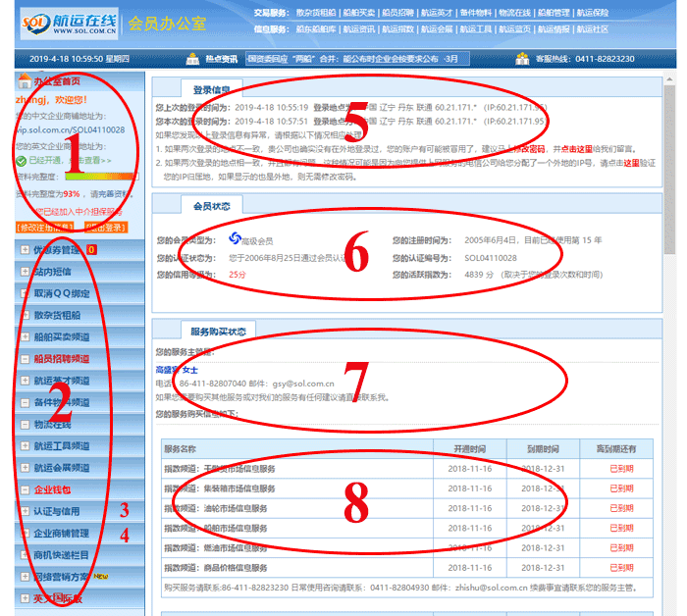Click the SOL 航运在线 logo

coord(70,24)
